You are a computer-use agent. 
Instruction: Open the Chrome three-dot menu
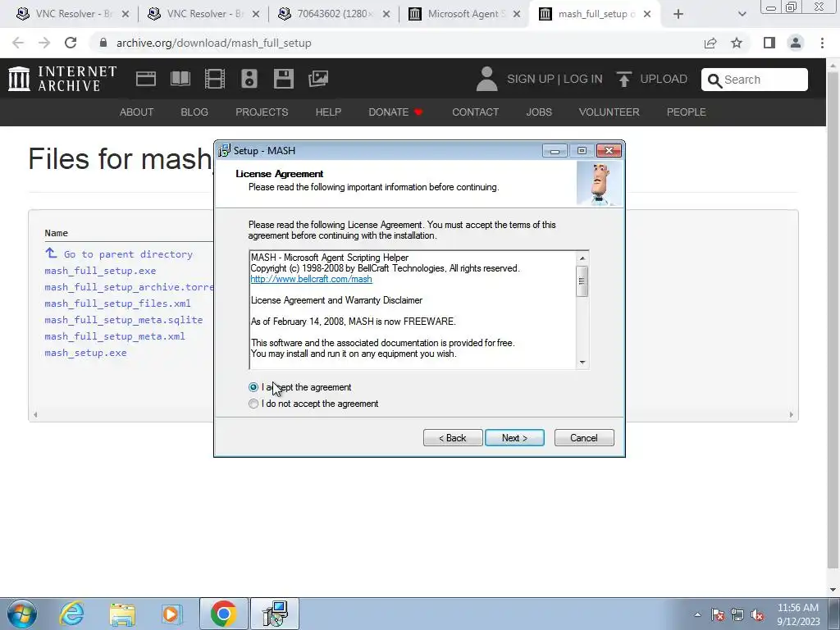822,43
